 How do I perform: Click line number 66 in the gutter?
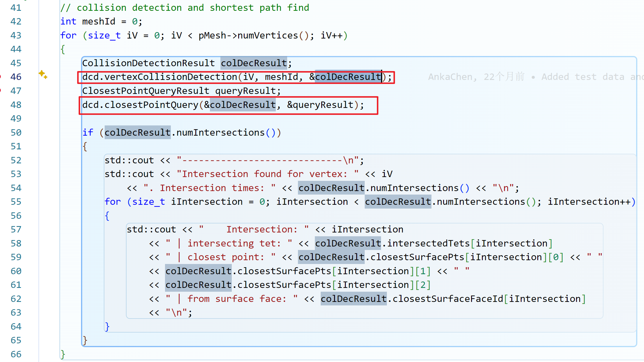16,354
